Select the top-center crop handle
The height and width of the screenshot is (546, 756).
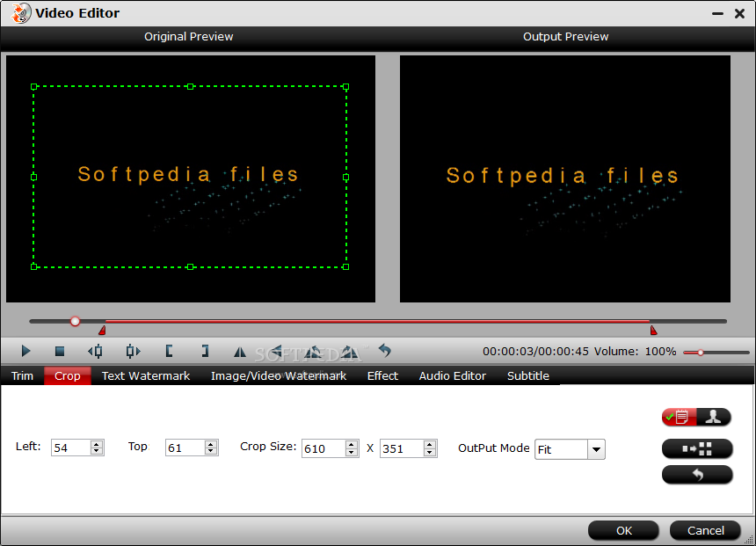(x=191, y=87)
